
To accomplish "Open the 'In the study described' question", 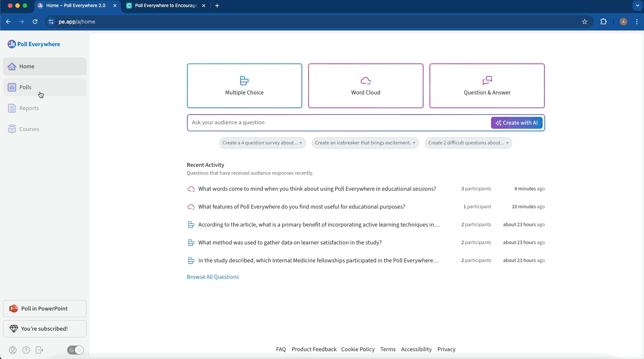I will pos(319,260).
